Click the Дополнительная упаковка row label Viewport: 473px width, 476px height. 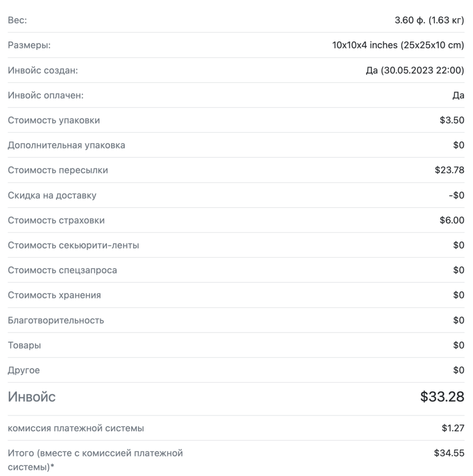point(67,145)
